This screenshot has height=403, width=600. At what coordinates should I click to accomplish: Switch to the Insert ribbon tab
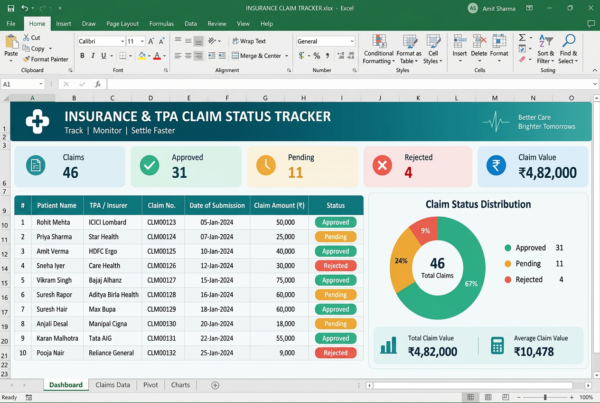tap(63, 24)
